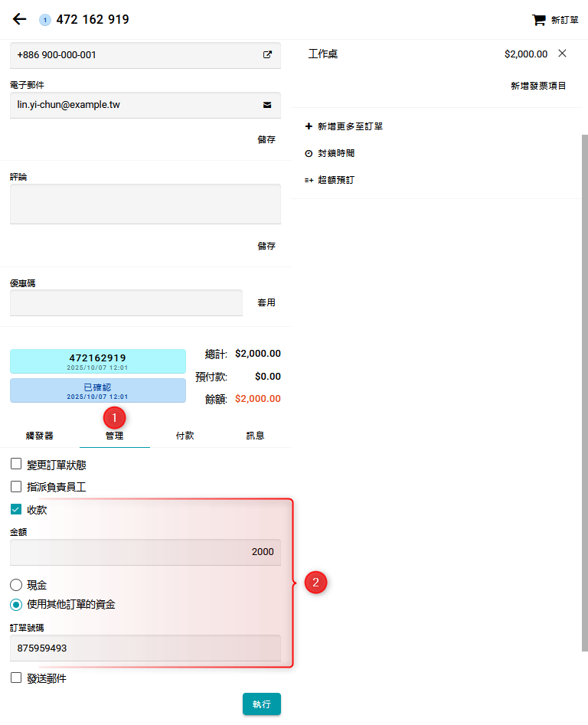Click the 訂單號碼 input field
The width and height of the screenshot is (588, 725).
(145, 648)
